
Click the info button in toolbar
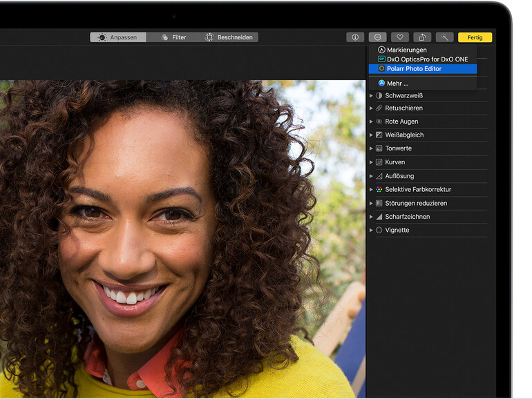(x=355, y=37)
